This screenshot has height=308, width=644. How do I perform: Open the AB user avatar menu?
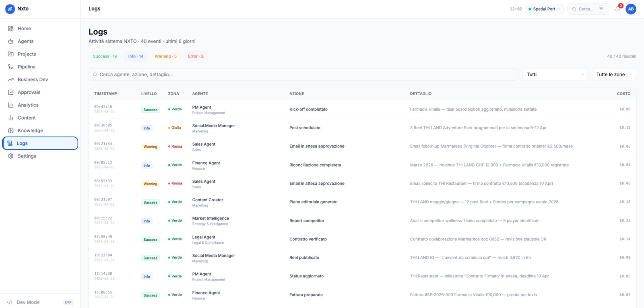click(631, 9)
